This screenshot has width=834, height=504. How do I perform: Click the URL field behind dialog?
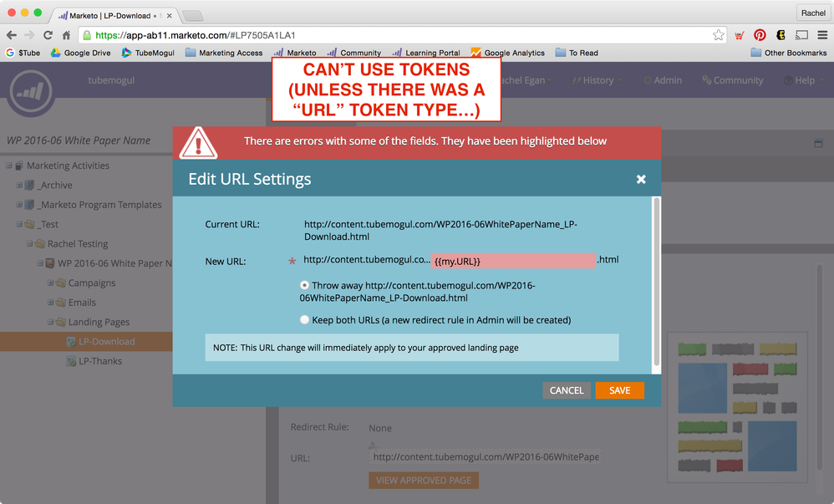(486, 456)
